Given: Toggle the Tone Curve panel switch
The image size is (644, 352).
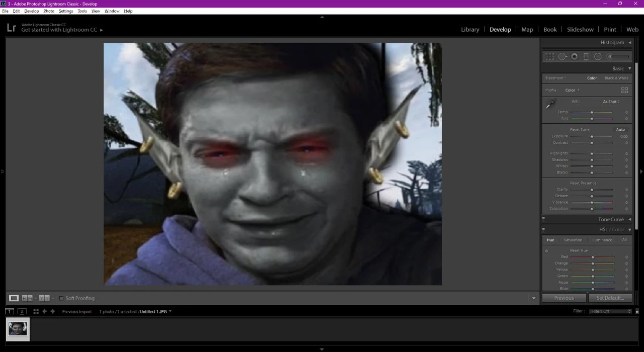Looking at the screenshot, I should [543, 219].
